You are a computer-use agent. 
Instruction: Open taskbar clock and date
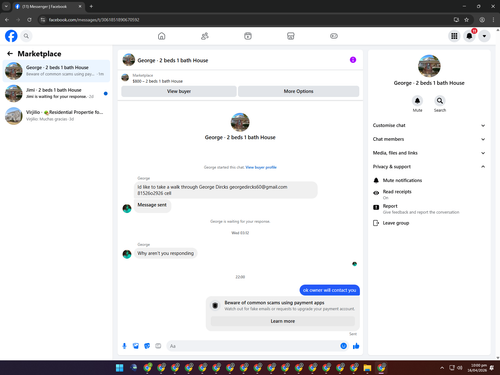477,368
